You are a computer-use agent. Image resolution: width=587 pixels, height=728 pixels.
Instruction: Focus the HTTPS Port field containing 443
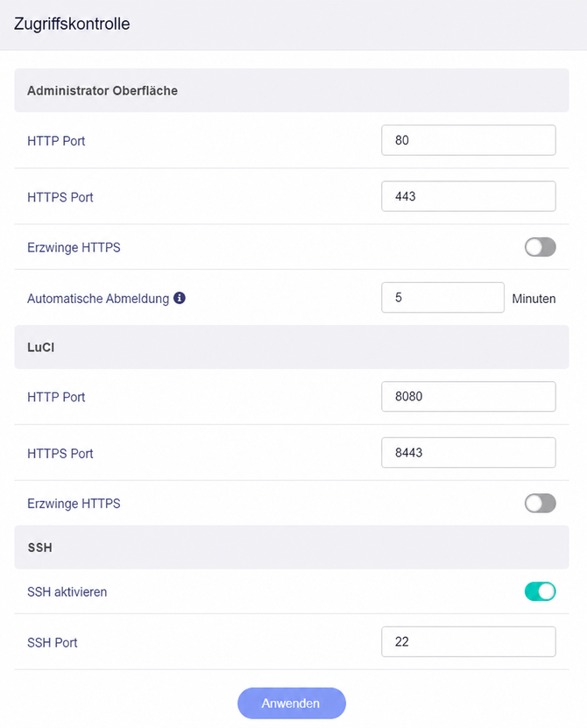[x=469, y=196]
